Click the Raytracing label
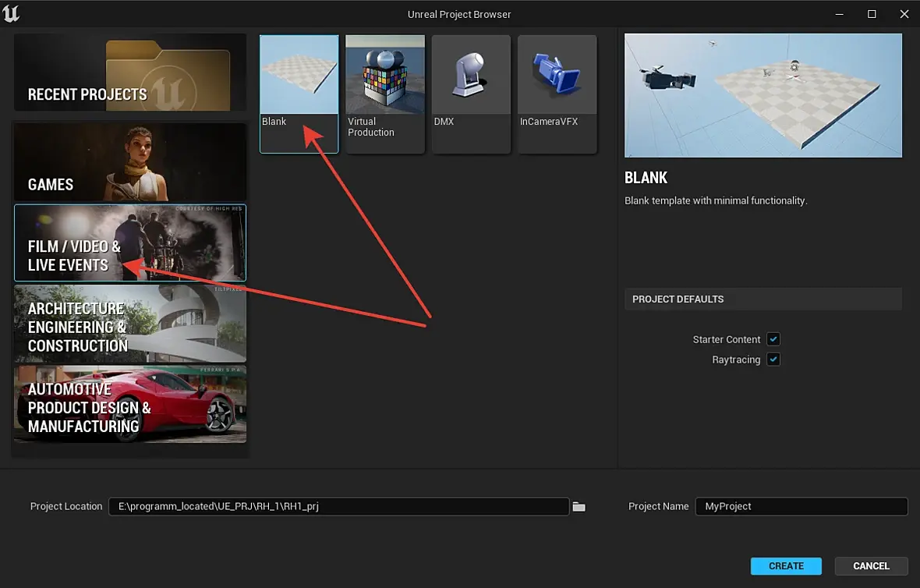Screen dimensions: 920x588 coord(736,360)
